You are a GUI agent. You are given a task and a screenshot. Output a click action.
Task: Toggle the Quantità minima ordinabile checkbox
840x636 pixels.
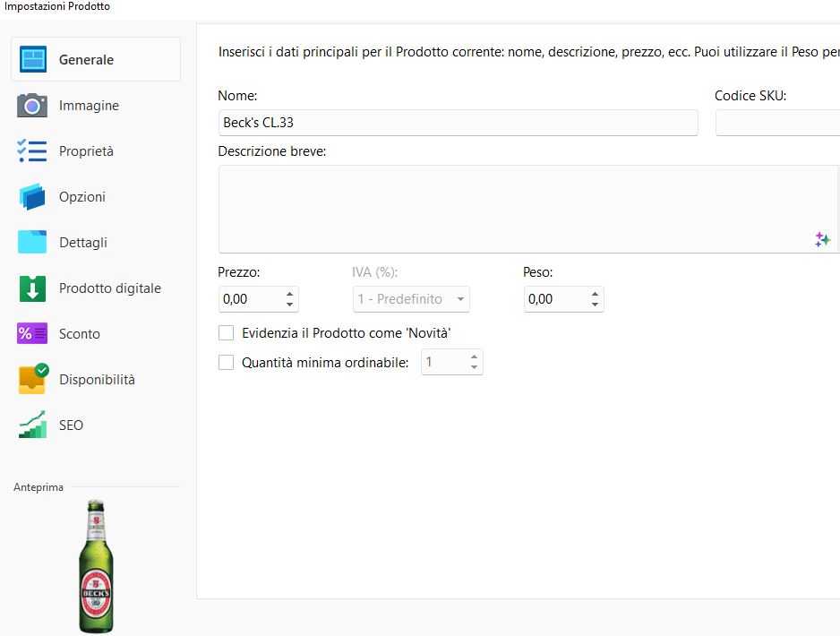click(227, 363)
